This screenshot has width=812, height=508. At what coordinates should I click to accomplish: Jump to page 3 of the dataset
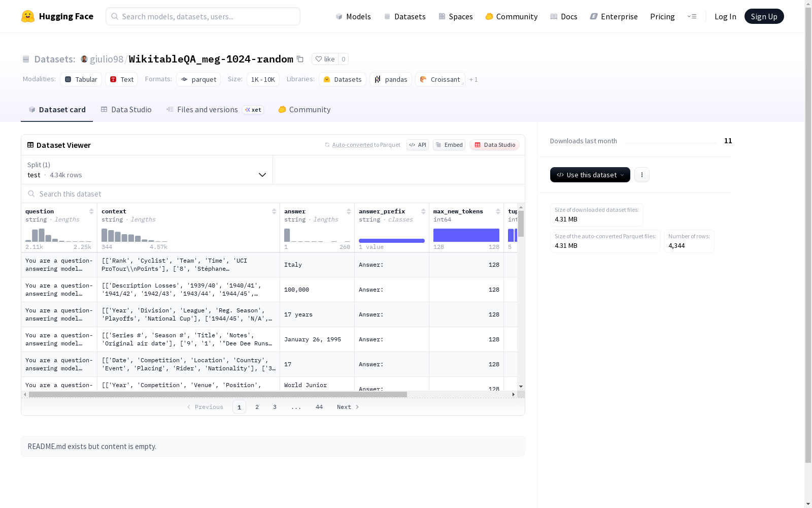[x=275, y=407]
